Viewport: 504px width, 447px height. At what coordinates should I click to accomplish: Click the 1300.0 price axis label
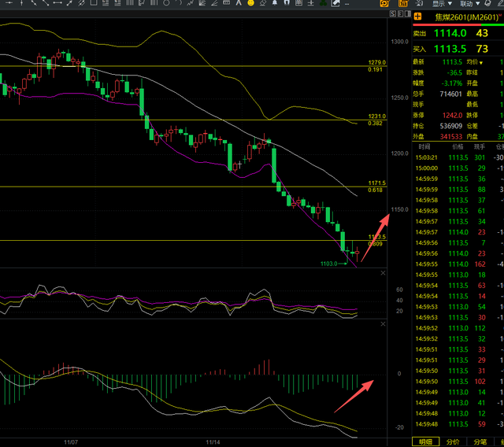tap(399, 42)
